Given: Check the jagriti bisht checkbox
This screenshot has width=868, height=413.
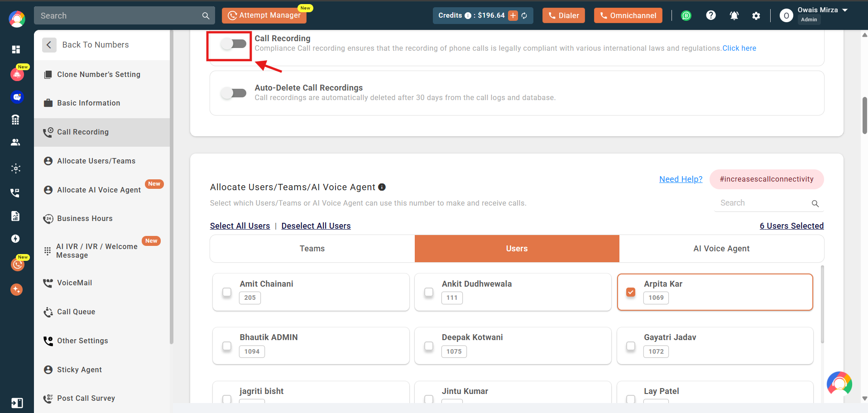Looking at the screenshot, I should click(227, 399).
